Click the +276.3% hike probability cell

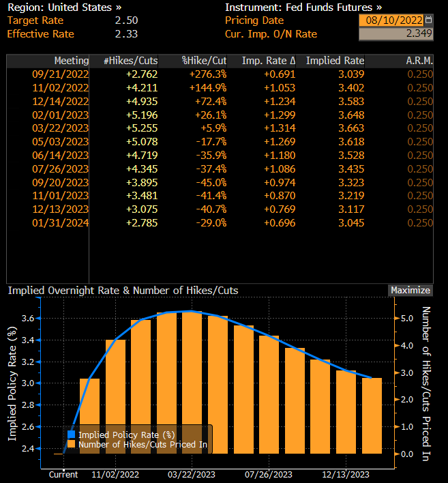tap(208, 74)
